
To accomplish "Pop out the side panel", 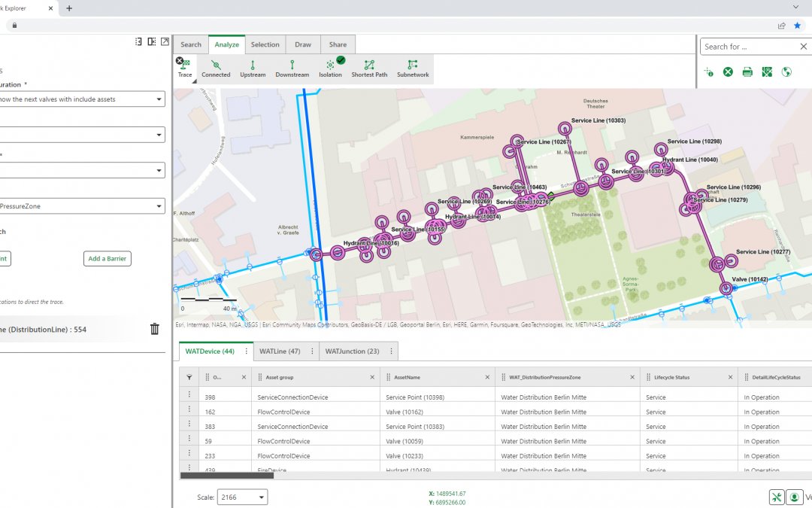I will click(165, 41).
